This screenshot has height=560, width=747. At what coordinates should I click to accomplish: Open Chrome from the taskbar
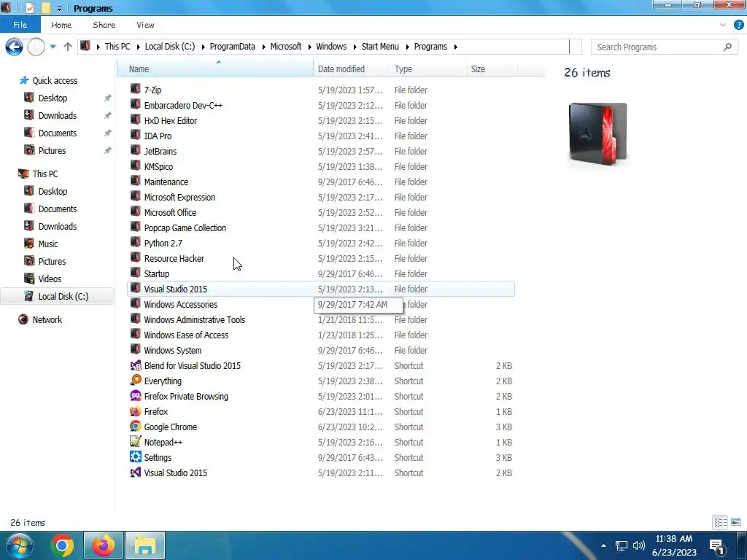pos(63,545)
